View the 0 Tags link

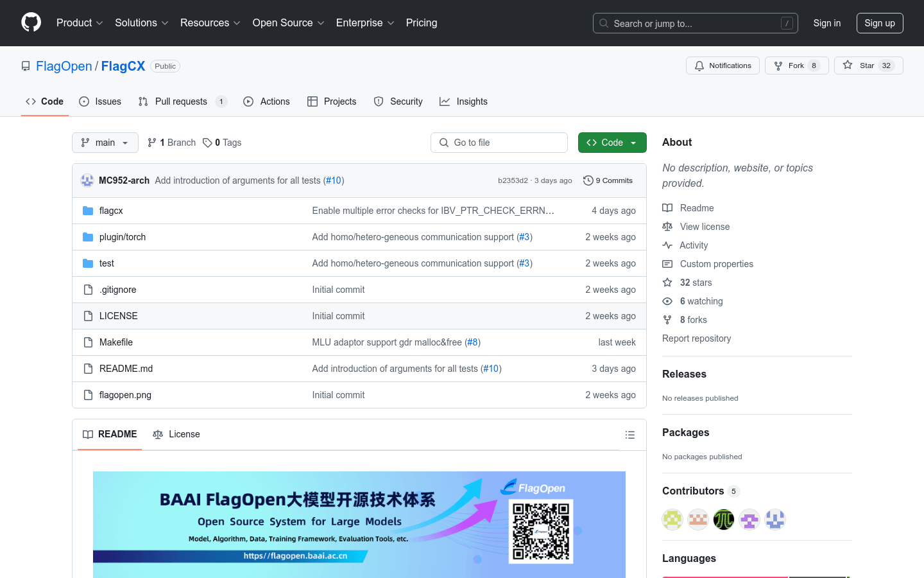tap(222, 143)
